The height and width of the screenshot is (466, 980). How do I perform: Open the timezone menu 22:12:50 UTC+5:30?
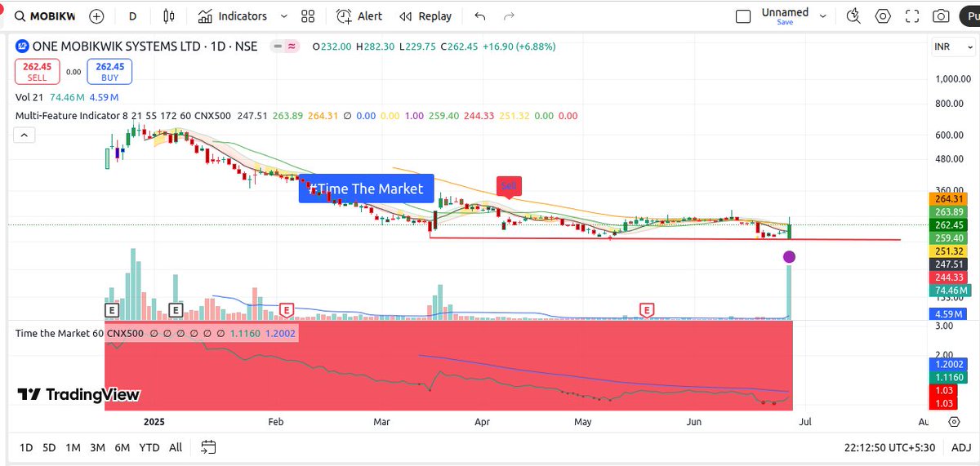[x=892, y=447]
